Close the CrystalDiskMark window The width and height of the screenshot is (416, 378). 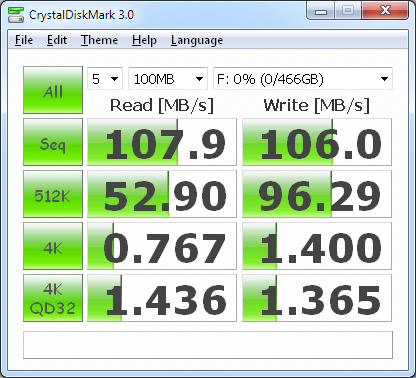click(385, 11)
